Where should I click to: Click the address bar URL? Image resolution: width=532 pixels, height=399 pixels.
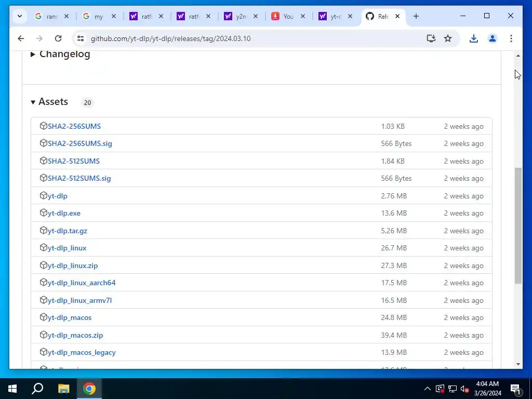[x=170, y=38]
